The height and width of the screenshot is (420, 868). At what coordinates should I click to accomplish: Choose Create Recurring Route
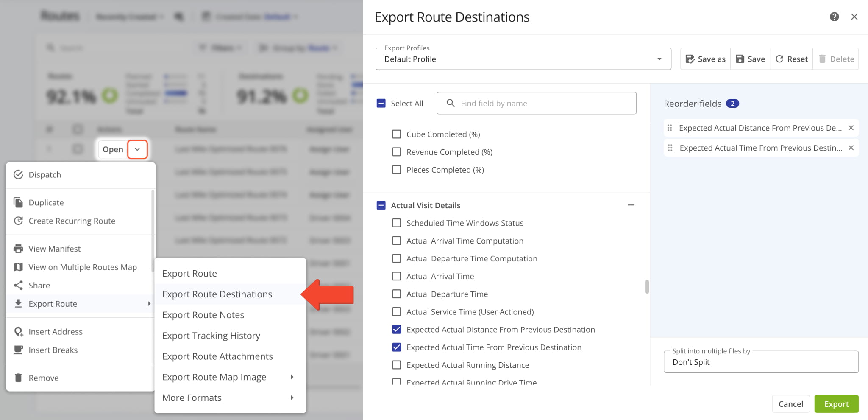pos(78,221)
